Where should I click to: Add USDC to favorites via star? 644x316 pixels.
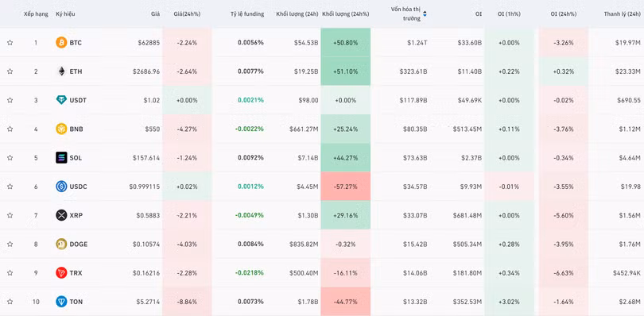click(x=10, y=187)
